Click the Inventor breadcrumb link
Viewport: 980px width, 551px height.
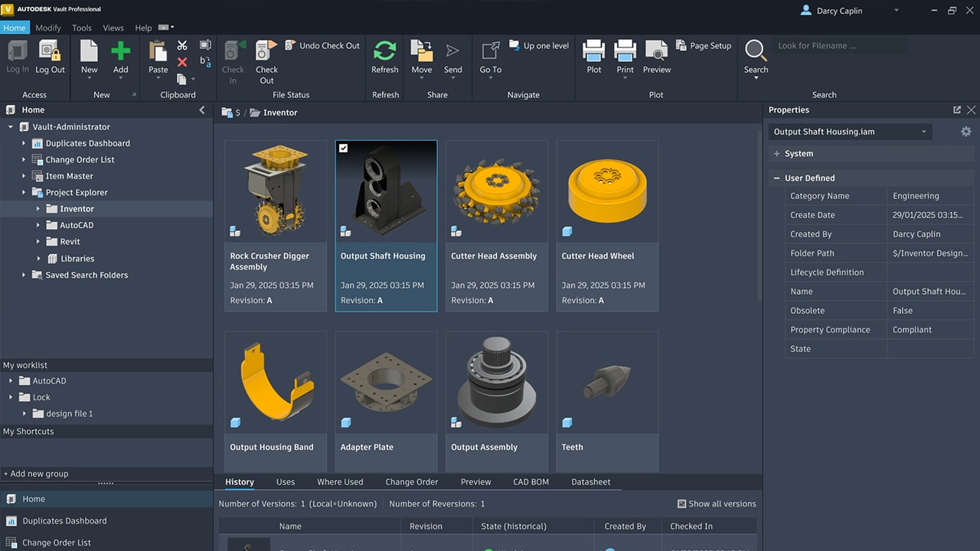(x=280, y=112)
